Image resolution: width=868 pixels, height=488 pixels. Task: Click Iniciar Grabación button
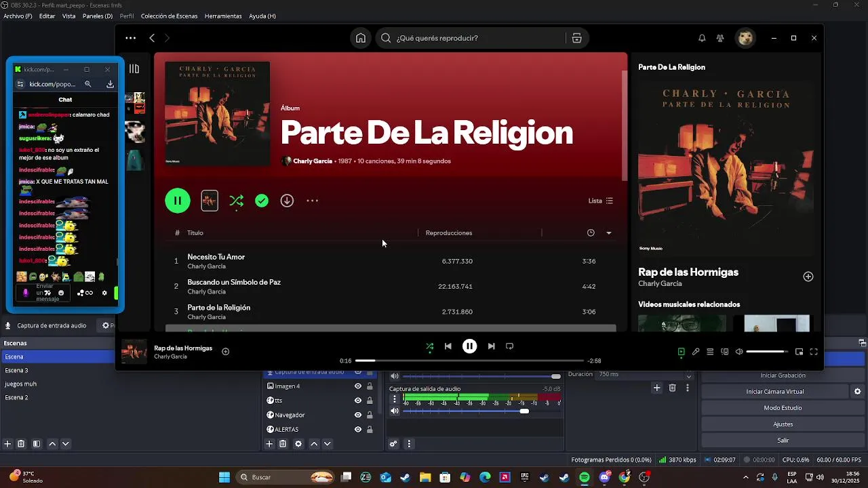[783, 375]
